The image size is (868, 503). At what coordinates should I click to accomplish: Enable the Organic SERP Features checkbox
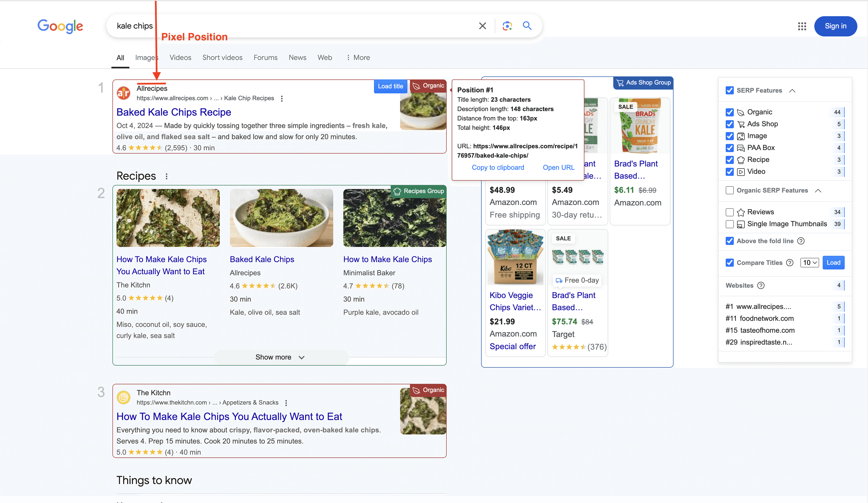[x=729, y=190]
